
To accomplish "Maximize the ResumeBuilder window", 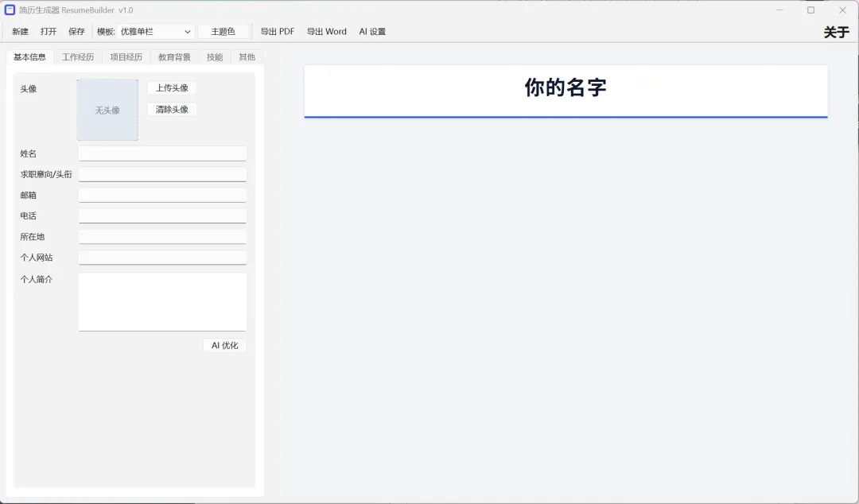I will tap(810, 10).
